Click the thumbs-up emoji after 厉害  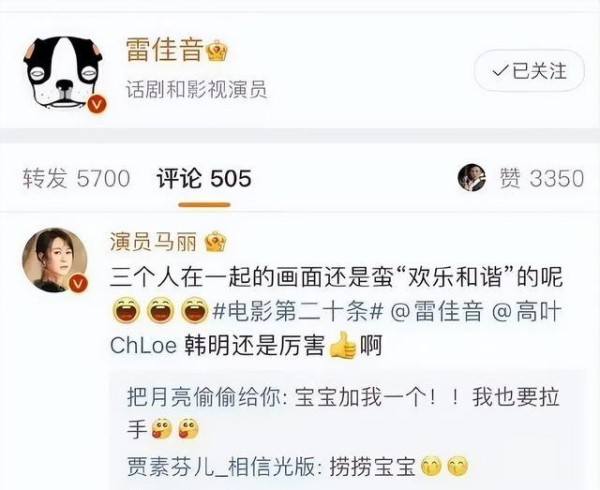tap(343, 345)
